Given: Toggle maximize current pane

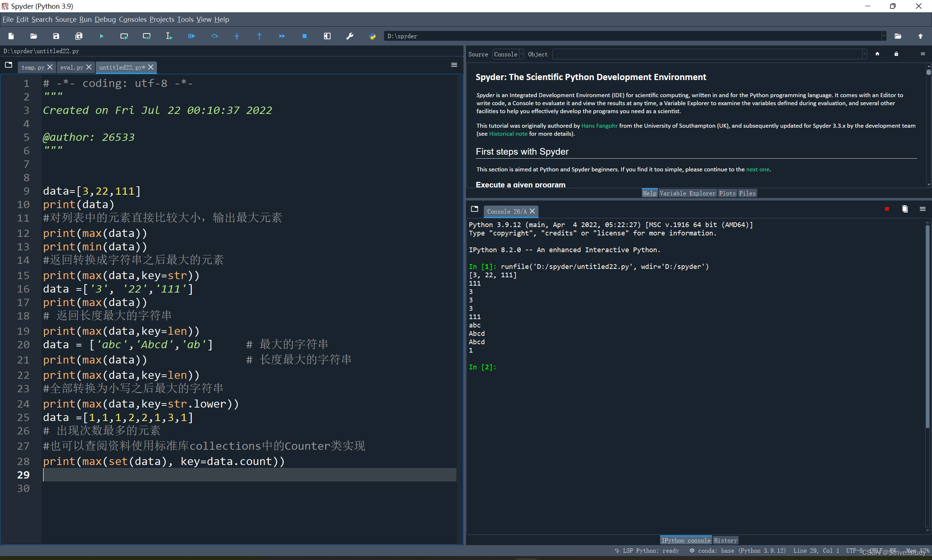Looking at the screenshot, I should click(x=327, y=36).
